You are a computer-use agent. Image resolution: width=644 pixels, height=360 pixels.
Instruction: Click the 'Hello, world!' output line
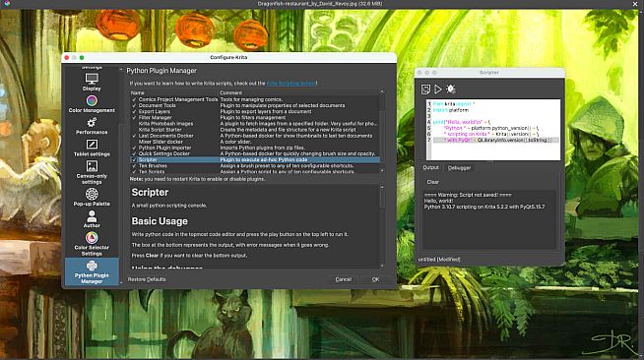tap(438, 201)
